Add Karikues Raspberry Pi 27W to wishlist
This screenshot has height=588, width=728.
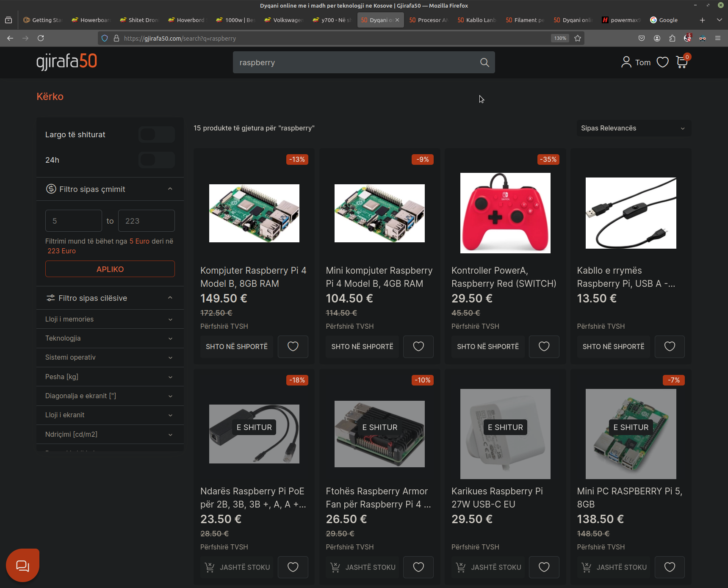click(544, 567)
